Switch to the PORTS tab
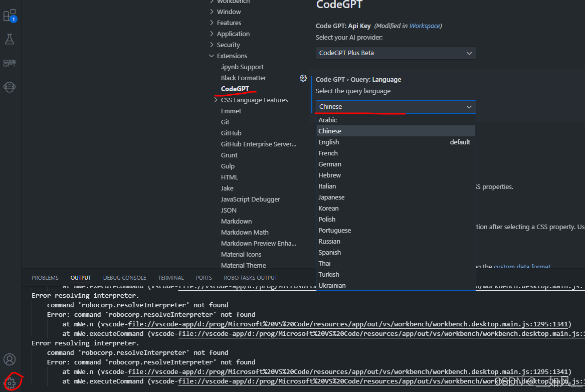Viewport: 585px width, 392px height. coord(204,278)
